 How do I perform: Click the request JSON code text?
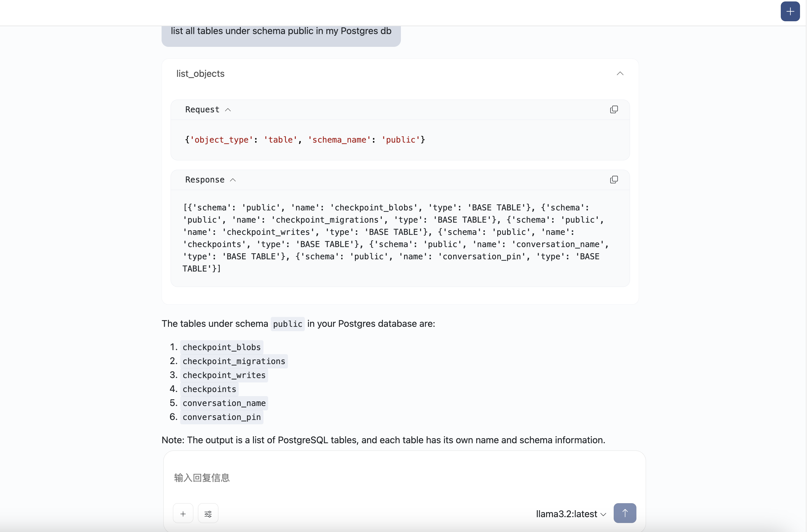click(305, 140)
